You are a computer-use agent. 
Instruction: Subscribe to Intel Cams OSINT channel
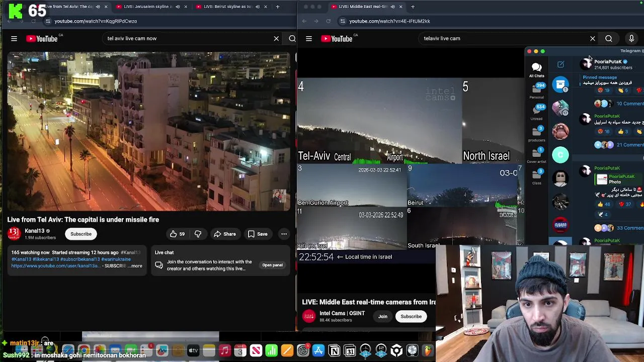click(x=411, y=316)
